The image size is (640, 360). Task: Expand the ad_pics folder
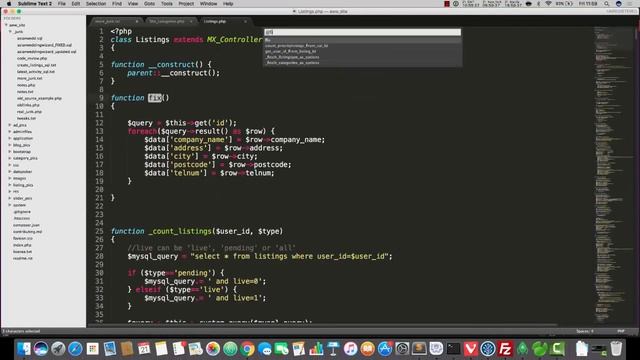point(10,125)
